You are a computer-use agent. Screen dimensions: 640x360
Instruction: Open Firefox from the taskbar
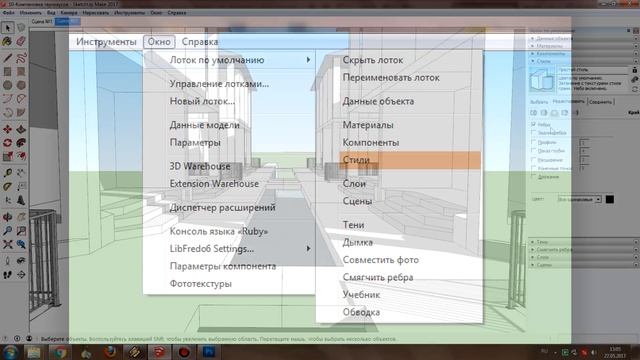click(110, 352)
